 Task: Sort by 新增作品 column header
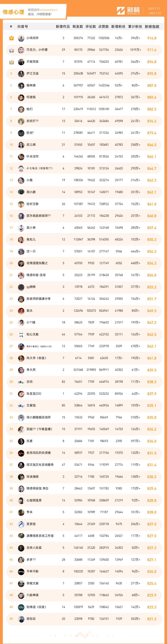tap(63, 26)
